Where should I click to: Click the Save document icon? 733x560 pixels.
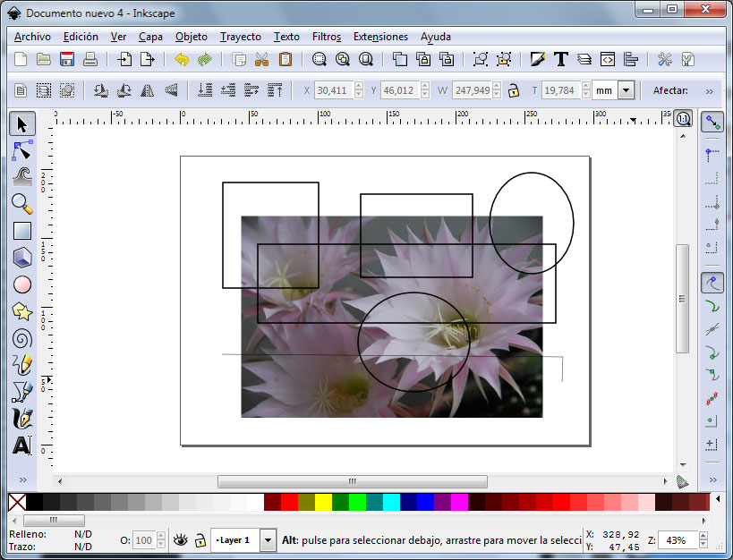click(x=66, y=60)
